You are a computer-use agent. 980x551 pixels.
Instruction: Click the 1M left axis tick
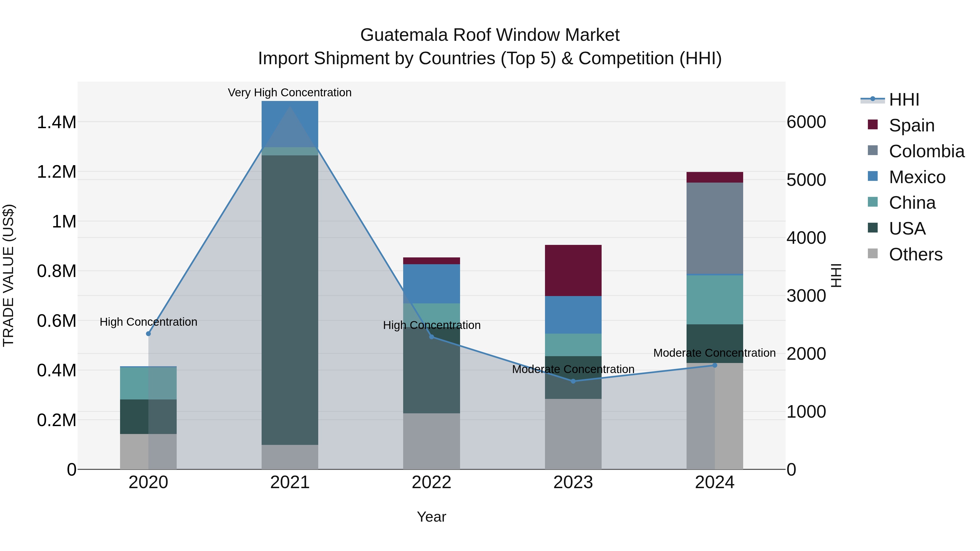[64, 222]
